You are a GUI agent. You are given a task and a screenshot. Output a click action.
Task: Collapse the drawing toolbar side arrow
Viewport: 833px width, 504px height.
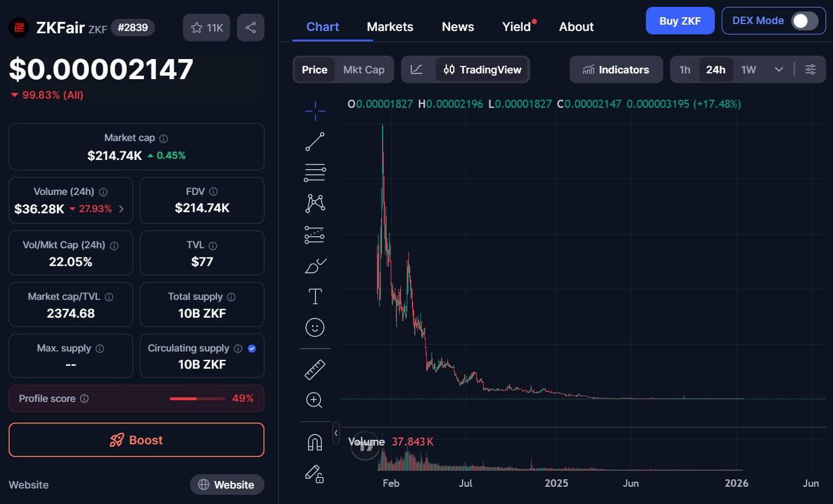[x=336, y=433]
